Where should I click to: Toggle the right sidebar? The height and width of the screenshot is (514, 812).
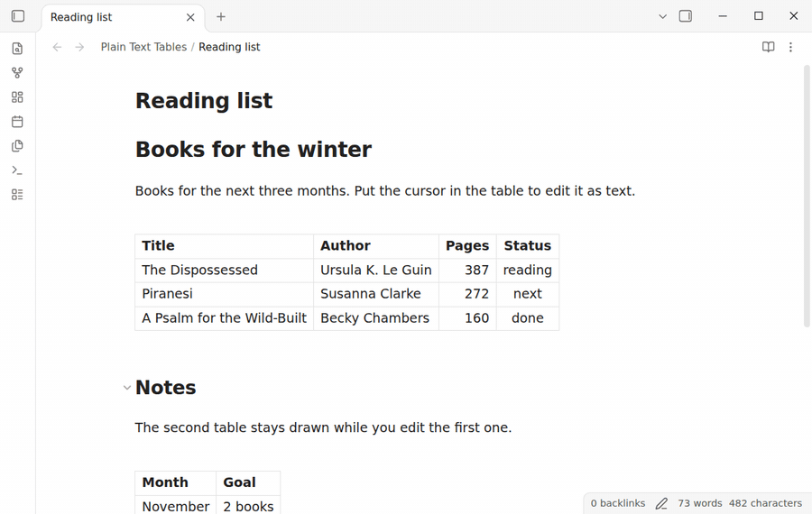point(685,16)
